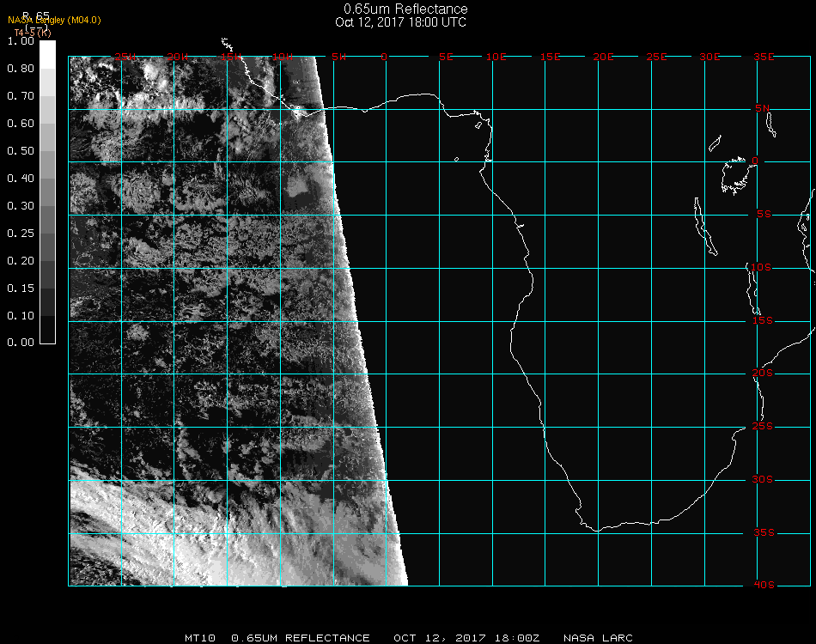
Task: Click the 5N latitude label
Action: (763, 108)
